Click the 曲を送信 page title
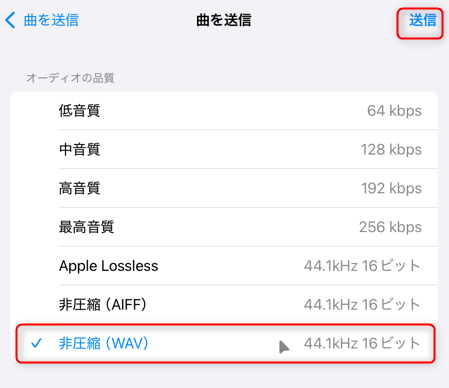 click(224, 20)
